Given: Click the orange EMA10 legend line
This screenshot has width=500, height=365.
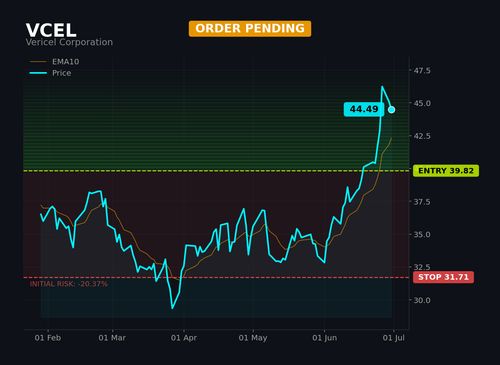Looking at the screenshot, I should pyautogui.click(x=38, y=62).
